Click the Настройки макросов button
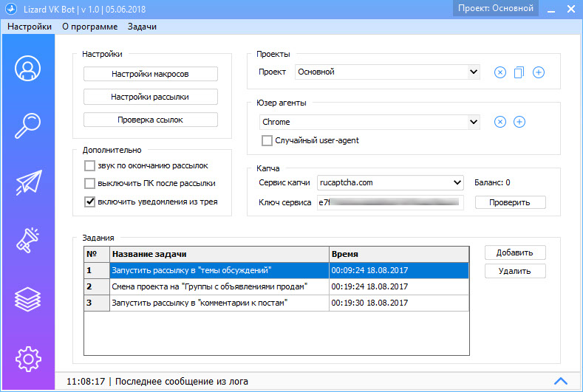The image size is (583, 392). (x=150, y=74)
